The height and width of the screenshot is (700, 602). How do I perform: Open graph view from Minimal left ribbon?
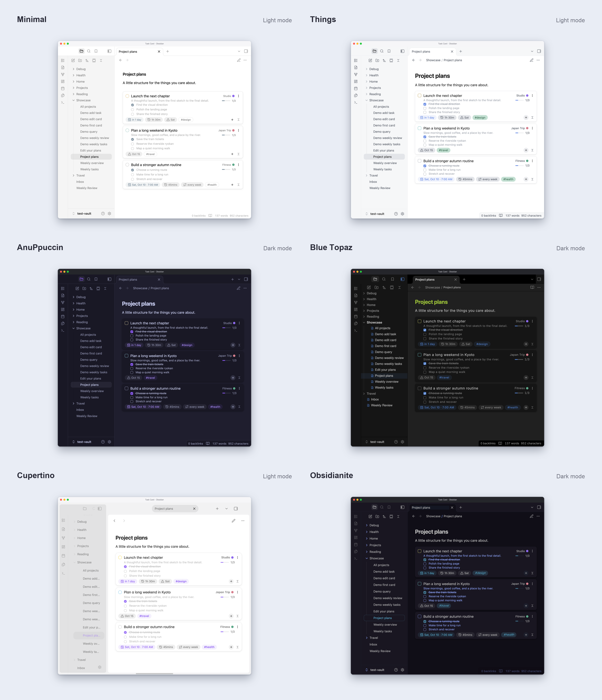[x=63, y=75]
